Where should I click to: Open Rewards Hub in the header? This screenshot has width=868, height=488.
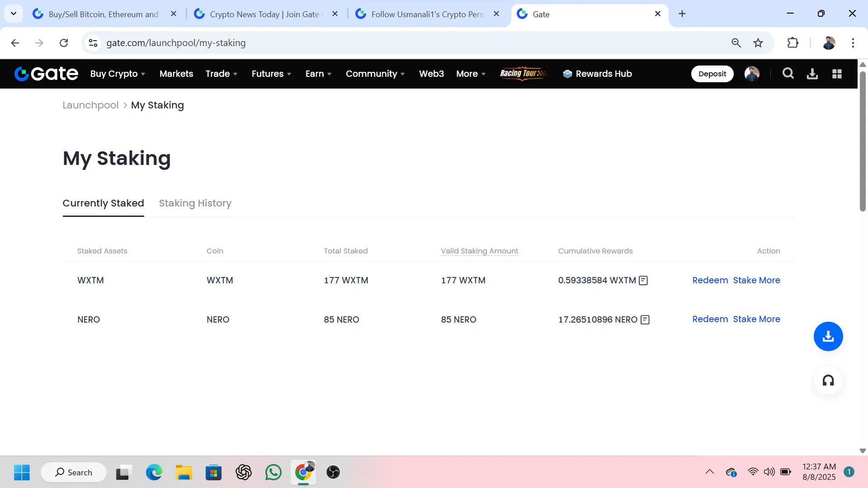pos(597,74)
